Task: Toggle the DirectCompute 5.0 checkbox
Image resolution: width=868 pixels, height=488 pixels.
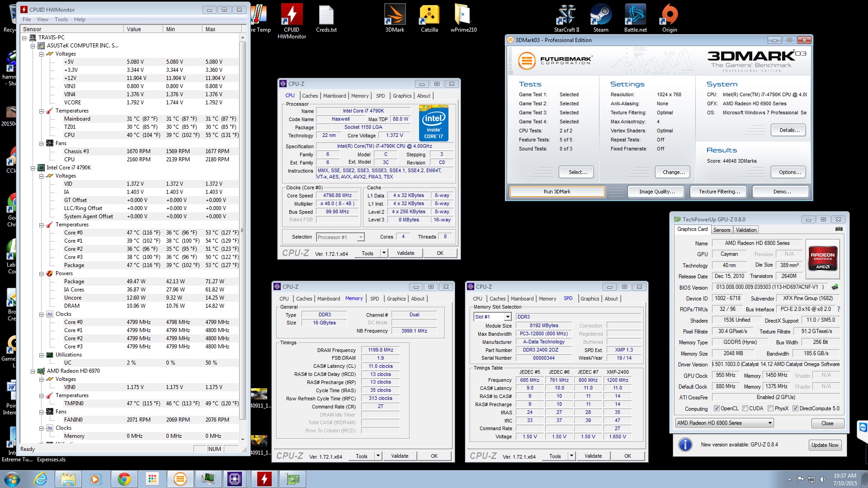Action: [795, 408]
